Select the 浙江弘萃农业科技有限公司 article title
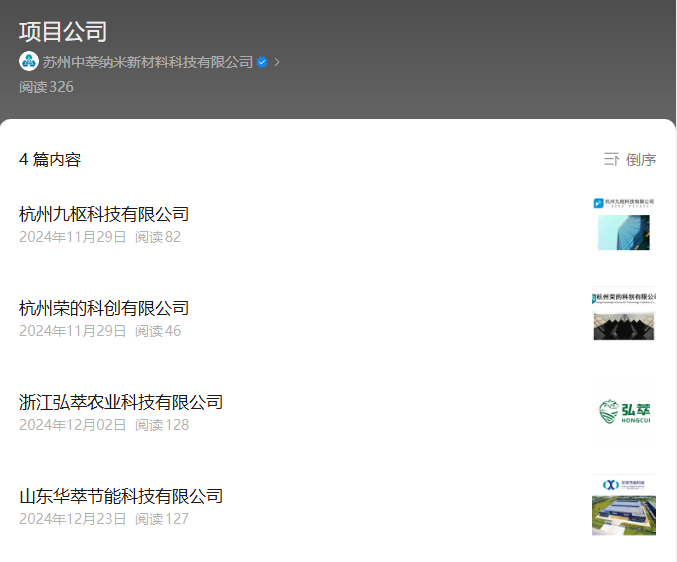This screenshot has height=562, width=677. tap(121, 402)
